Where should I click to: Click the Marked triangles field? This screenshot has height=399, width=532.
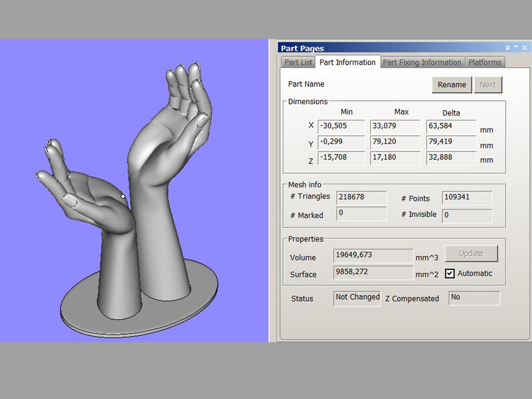pyautogui.click(x=361, y=214)
